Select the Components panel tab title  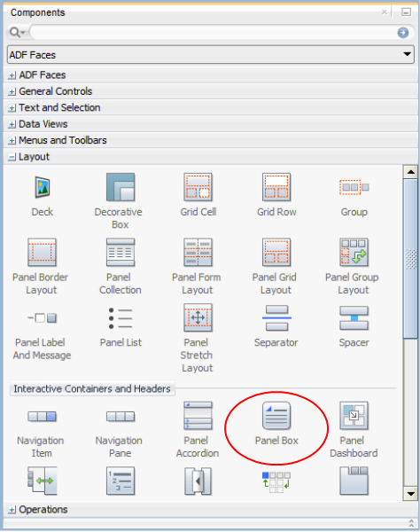(37, 12)
